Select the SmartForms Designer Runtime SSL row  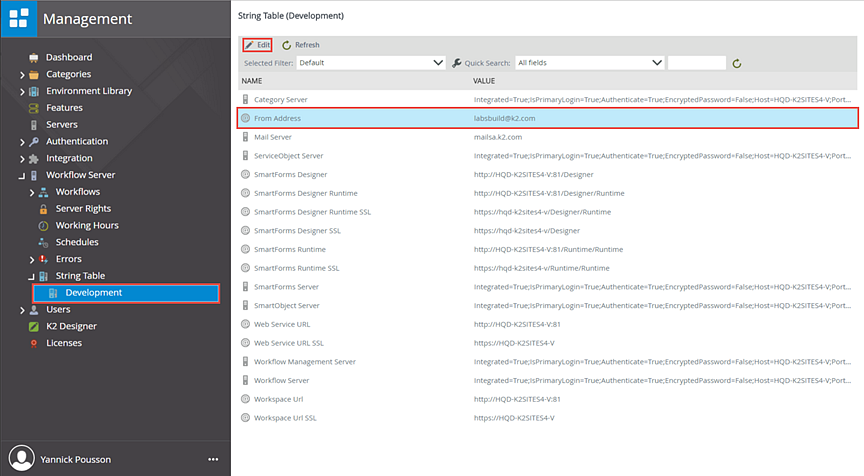[x=548, y=212]
